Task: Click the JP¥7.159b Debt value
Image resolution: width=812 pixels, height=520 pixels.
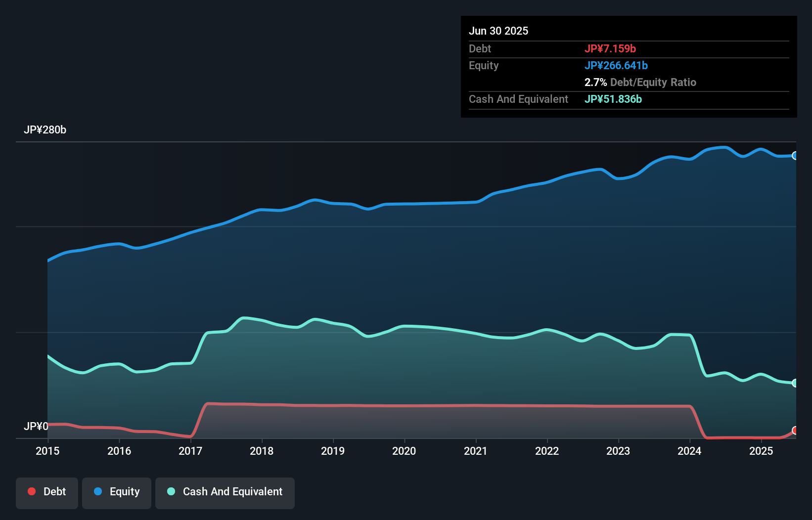Action: pos(611,48)
